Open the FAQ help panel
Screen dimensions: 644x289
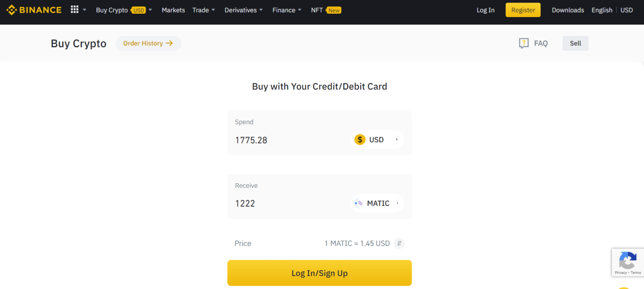pos(533,43)
